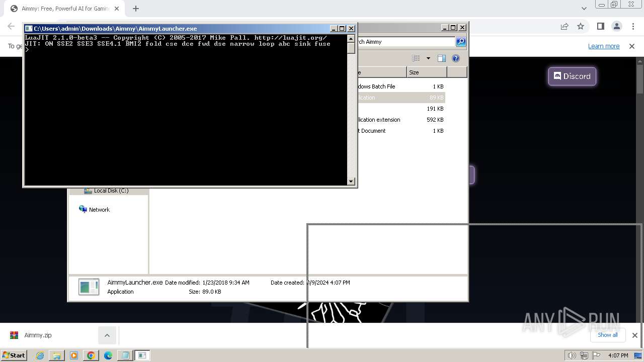Select the 592 KB Application extension row
The width and height of the screenshot is (644, 362).
pos(401,120)
